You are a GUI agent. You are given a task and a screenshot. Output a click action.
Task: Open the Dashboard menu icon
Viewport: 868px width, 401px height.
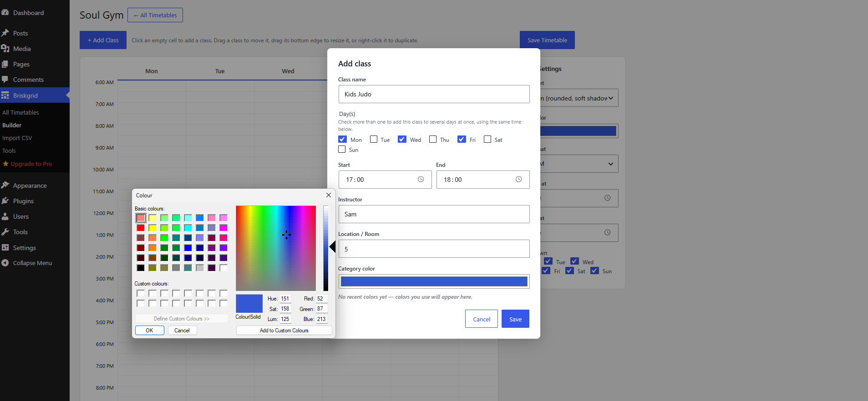coord(5,13)
